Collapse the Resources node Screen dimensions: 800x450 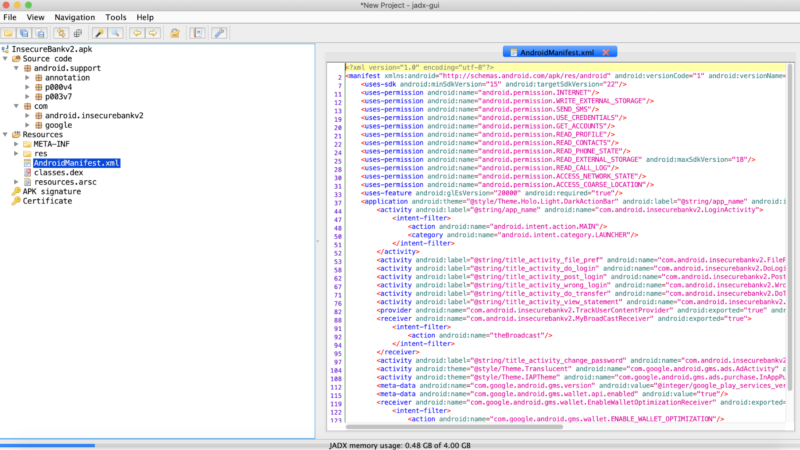pyautogui.click(x=6, y=135)
